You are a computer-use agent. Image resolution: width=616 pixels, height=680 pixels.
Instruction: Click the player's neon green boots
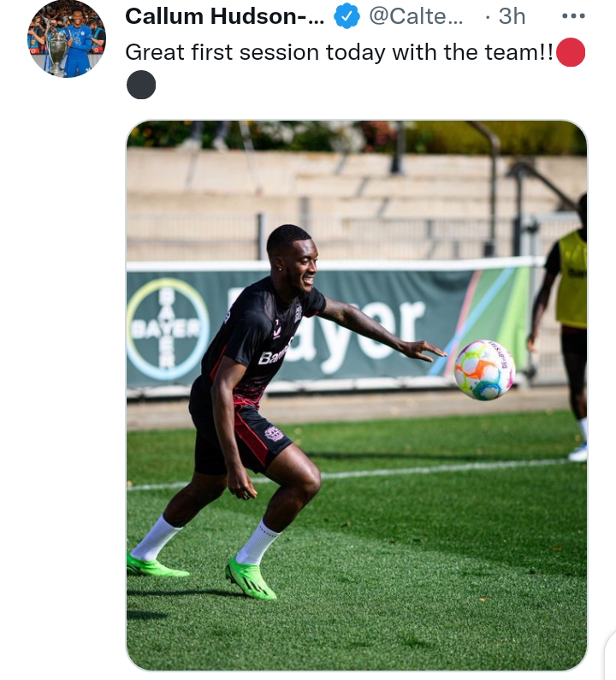click(x=202, y=573)
